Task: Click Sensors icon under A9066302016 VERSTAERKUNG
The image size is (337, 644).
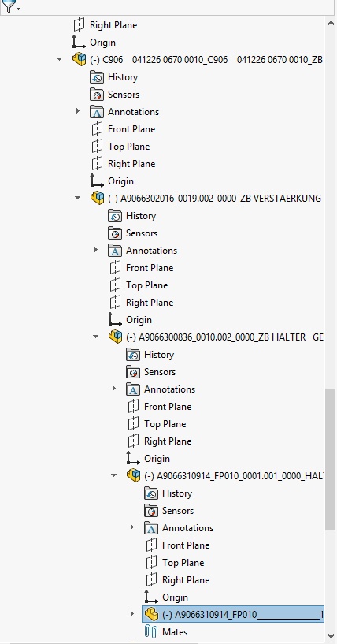Action: coord(115,233)
